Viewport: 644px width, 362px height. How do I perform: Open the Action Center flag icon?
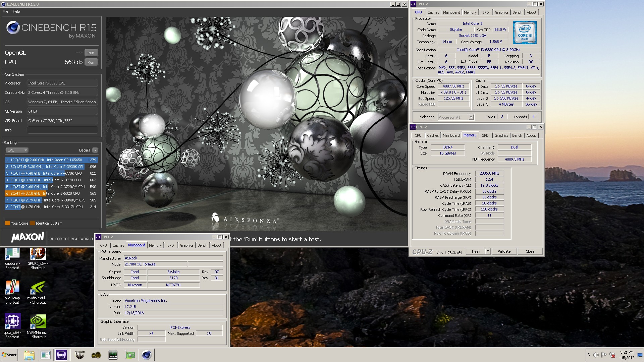click(x=604, y=355)
